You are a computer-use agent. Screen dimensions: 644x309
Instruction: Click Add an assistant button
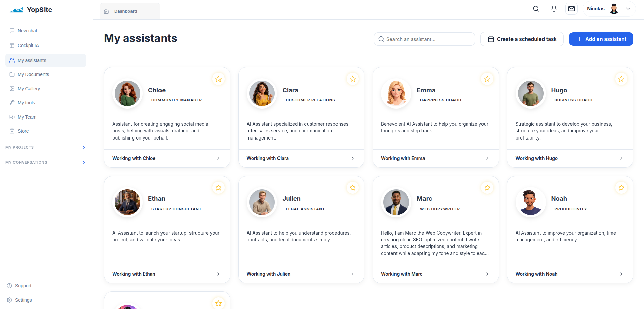[601, 39]
